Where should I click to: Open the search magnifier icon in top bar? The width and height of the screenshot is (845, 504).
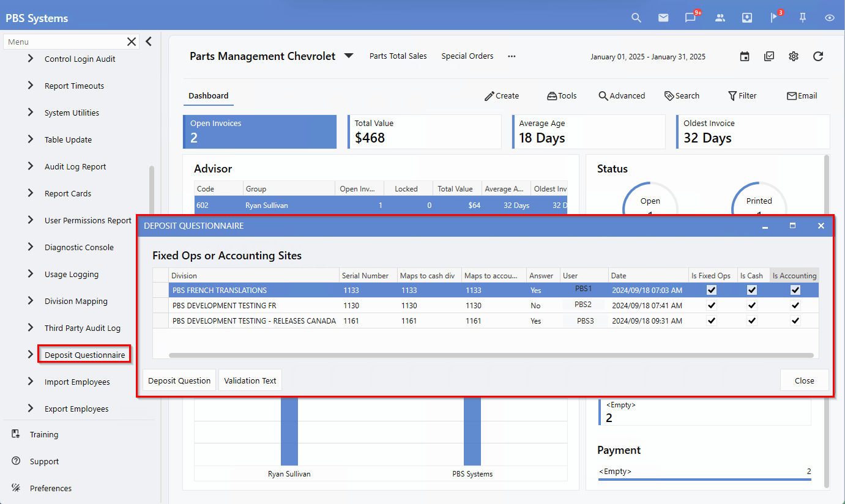(636, 18)
